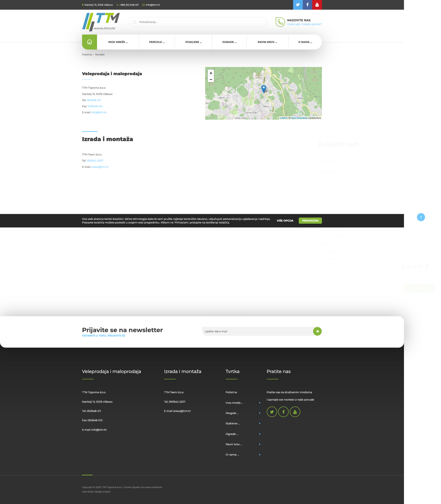The width and height of the screenshot is (441, 504).
Task: Click the blue scroll-to-top arrow button
Action: click(421, 217)
